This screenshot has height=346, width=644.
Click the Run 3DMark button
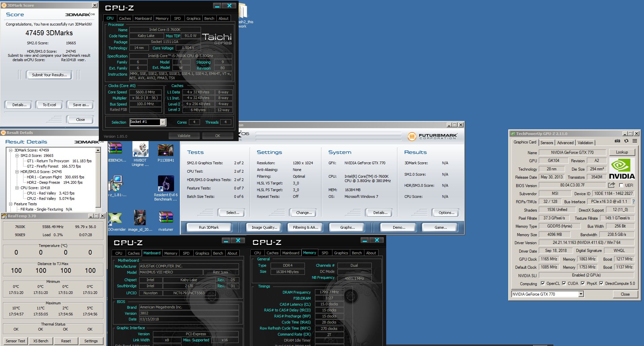(x=209, y=227)
